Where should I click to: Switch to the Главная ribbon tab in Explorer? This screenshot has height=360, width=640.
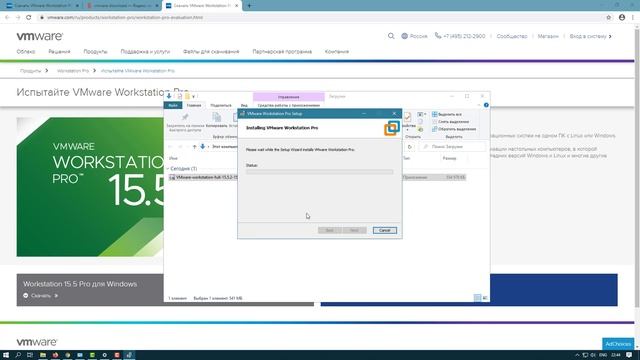[194, 105]
